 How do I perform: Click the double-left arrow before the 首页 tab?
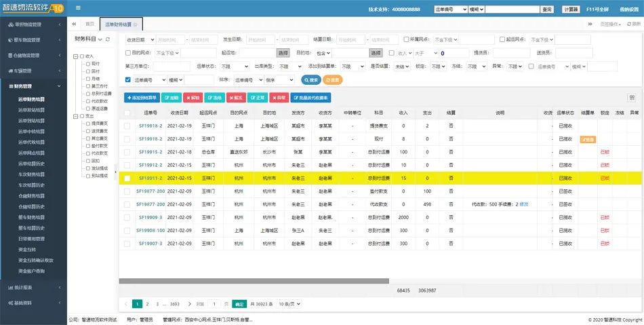coord(74,24)
